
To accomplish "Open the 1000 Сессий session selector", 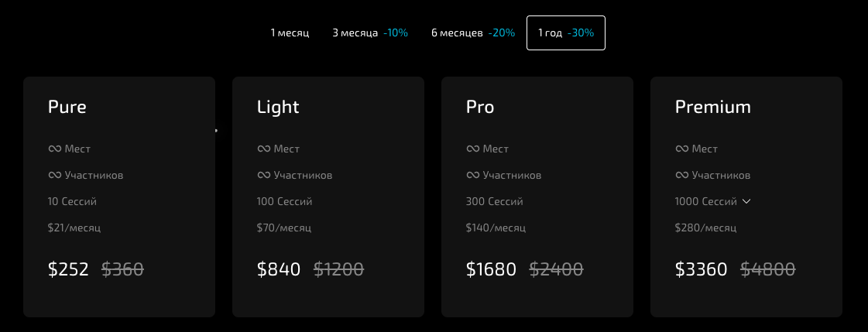I will (713, 201).
